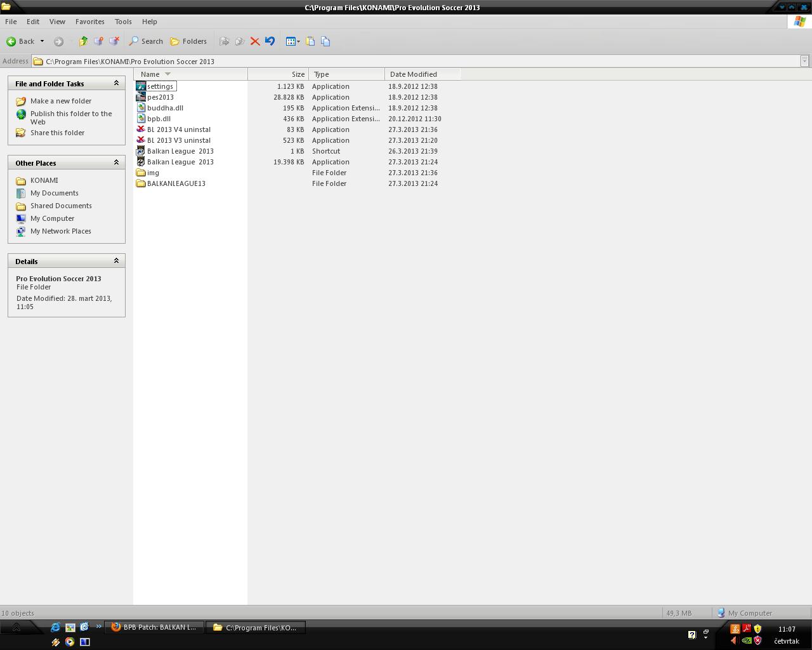Click the Map Network Drive toolbar icon

pos(98,41)
